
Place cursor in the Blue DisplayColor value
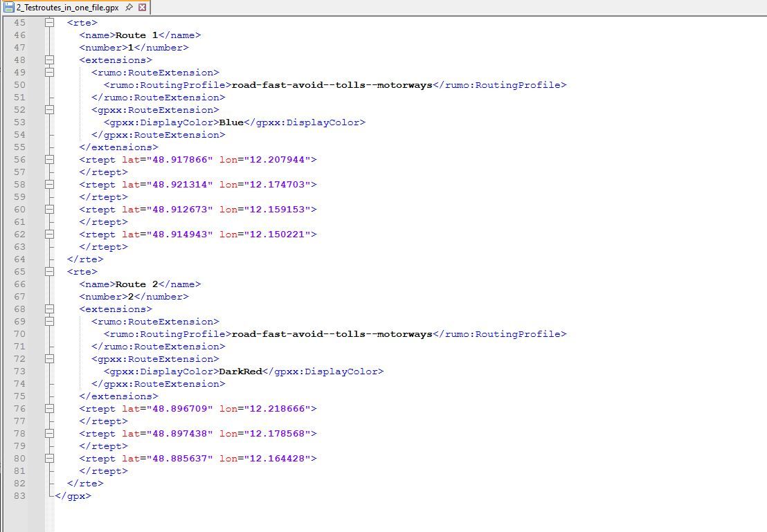pos(231,122)
